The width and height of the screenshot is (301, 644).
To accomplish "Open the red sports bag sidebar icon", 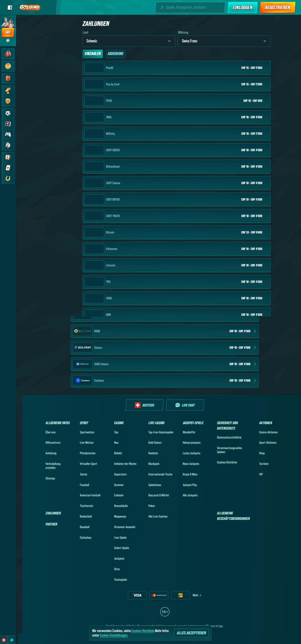I will 8,54.
